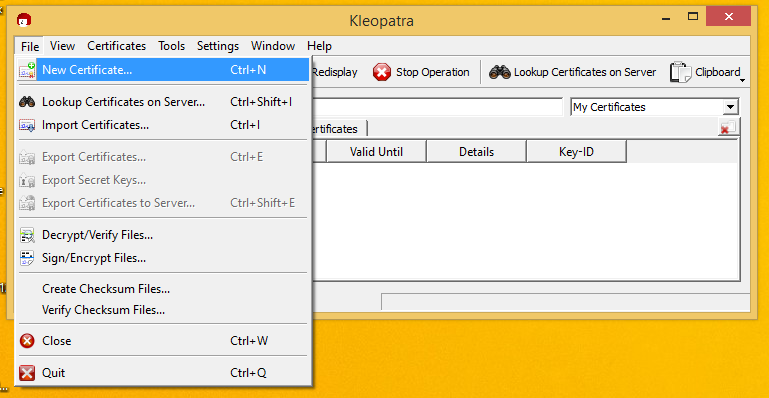Click the Stop Operation toolbar label
769x398 pixels.
(433, 72)
